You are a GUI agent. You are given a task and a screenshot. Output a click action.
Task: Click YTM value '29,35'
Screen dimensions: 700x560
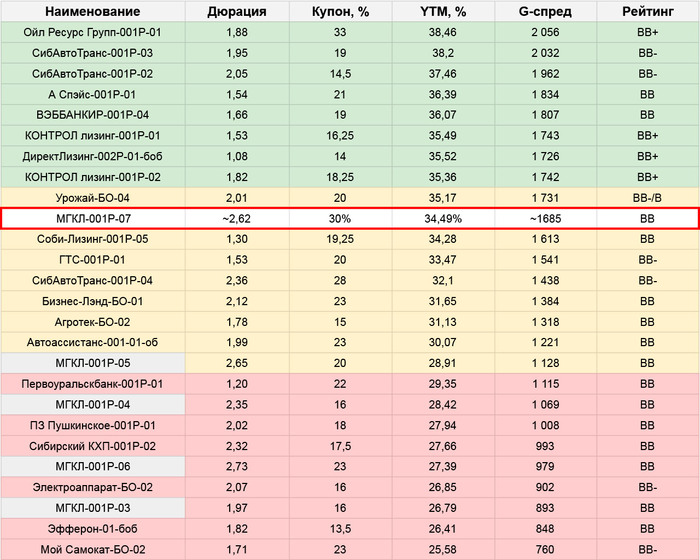[x=443, y=384]
